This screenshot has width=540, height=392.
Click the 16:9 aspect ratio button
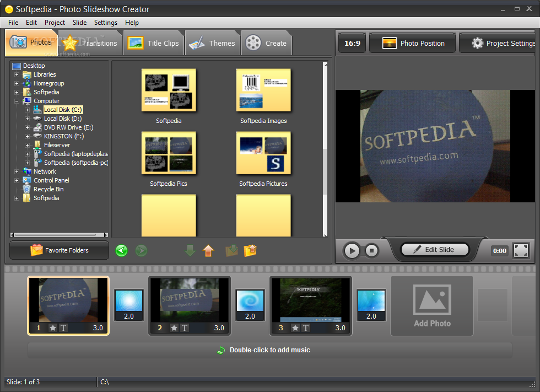[x=352, y=43]
